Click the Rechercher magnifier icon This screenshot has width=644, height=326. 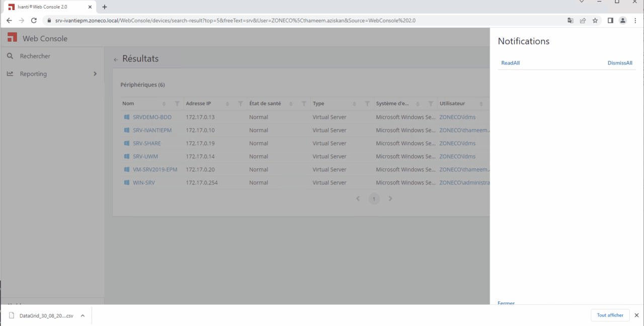coord(10,56)
